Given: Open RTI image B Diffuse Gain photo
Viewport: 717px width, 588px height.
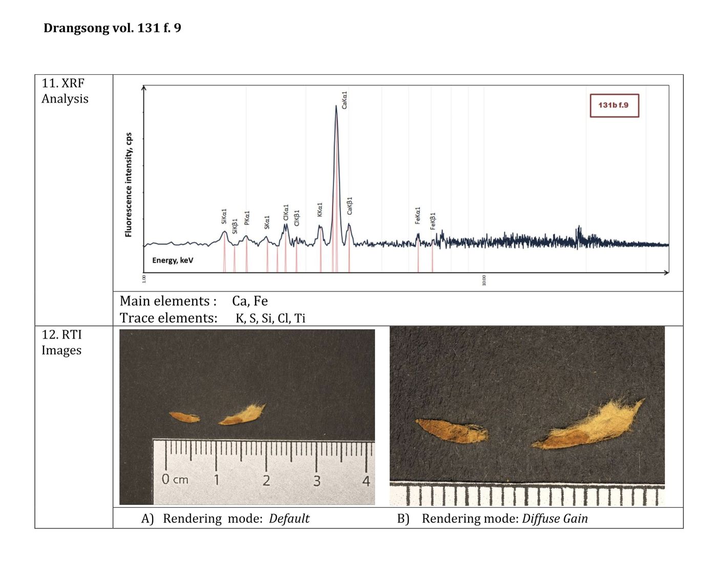Looking at the screenshot, I should [527, 416].
